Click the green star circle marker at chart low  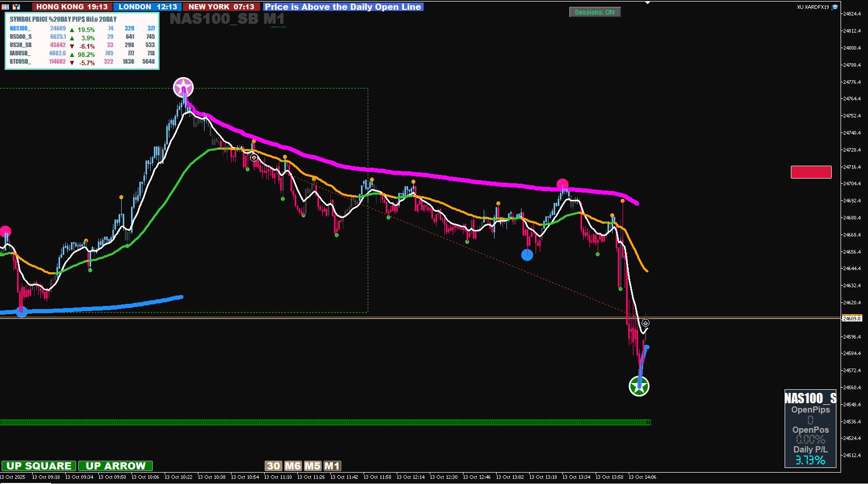point(639,386)
